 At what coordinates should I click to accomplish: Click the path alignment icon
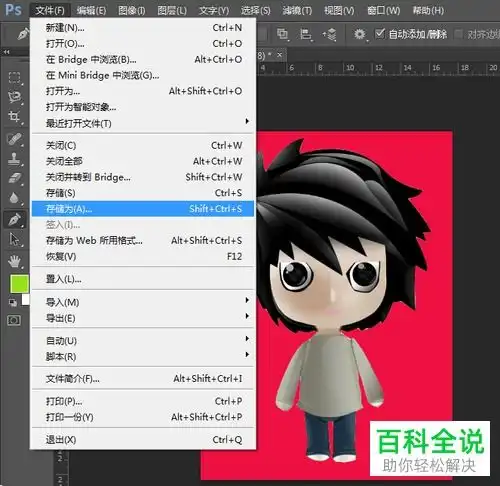(x=306, y=34)
